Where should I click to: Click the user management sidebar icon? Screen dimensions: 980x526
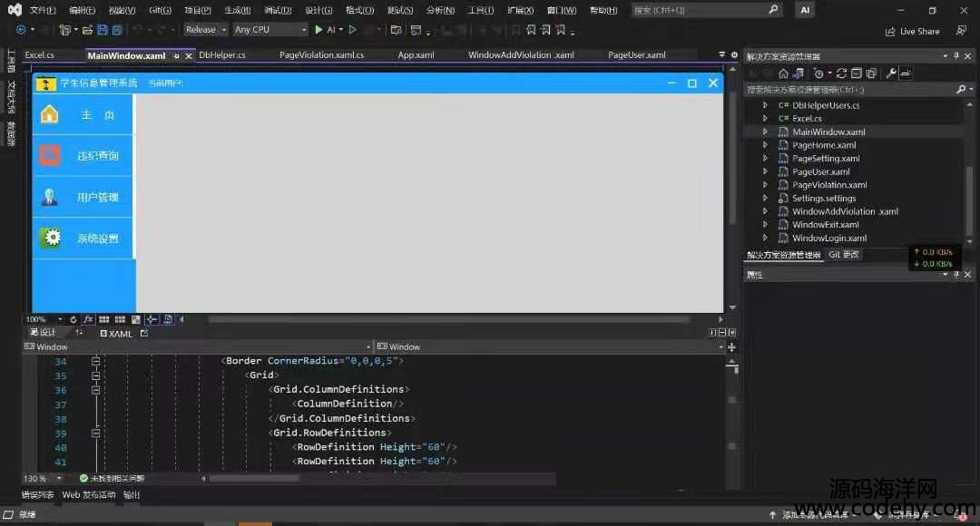coord(50,197)
